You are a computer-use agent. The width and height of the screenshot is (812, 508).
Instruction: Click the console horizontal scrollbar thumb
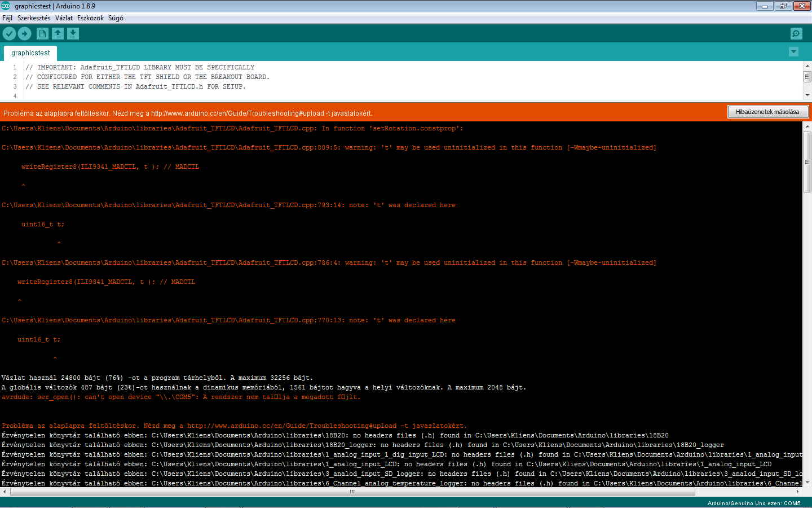click(x=352, y=492)
